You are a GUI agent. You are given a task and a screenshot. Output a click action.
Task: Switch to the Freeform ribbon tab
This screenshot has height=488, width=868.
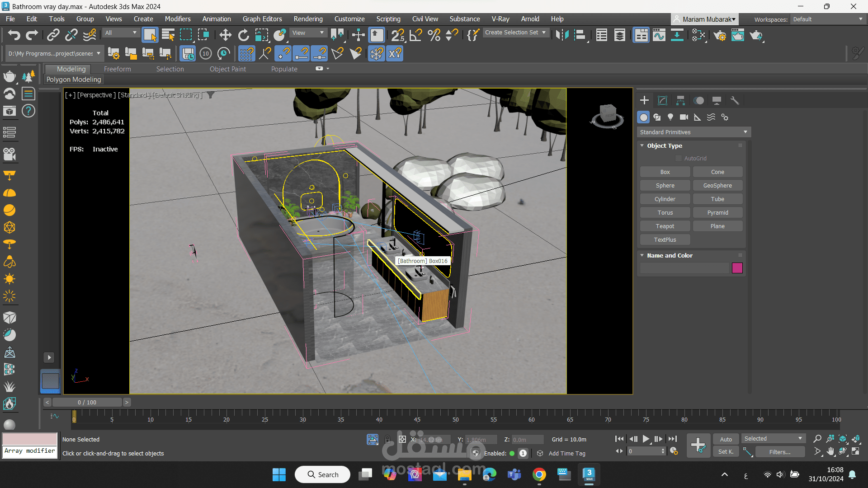117,69
